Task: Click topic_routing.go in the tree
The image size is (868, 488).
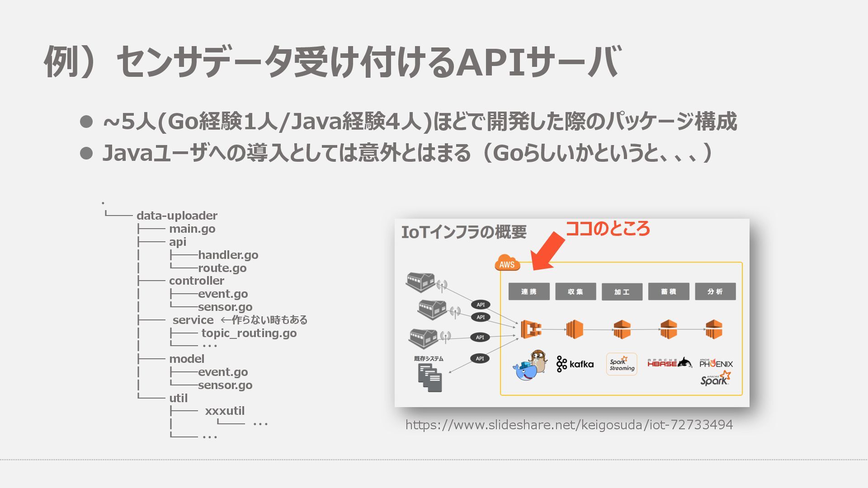Action: (x=249, y=333)
